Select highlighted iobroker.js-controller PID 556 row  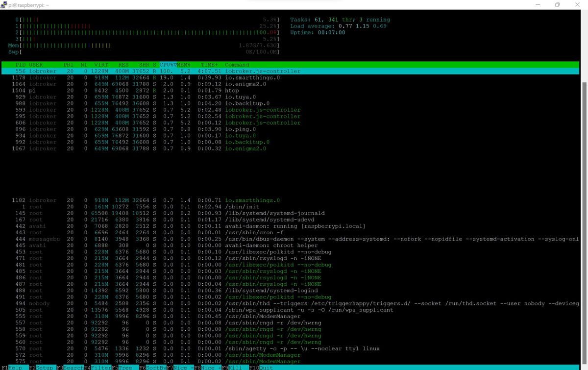(290, 71)
